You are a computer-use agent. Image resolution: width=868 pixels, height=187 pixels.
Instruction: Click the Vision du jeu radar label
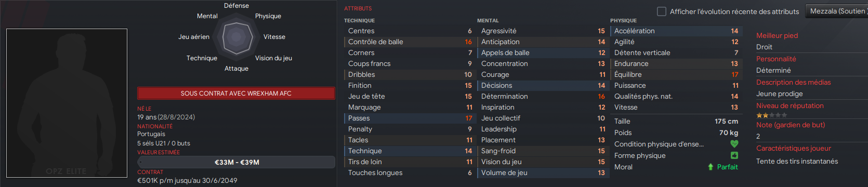coord(273,58)
